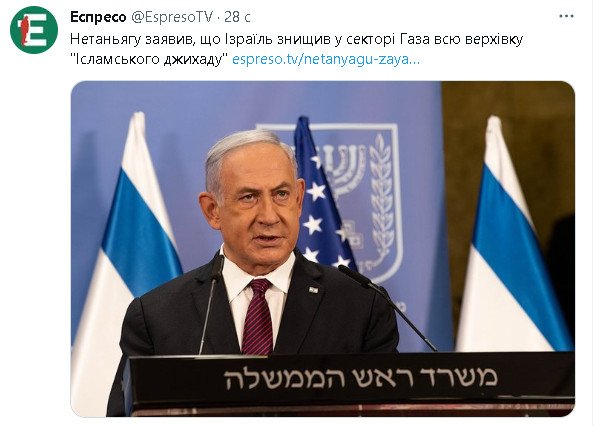This screenshot has width=605, height=426.
Task: Open the Еспресо profile avatar
Action: 34,30
